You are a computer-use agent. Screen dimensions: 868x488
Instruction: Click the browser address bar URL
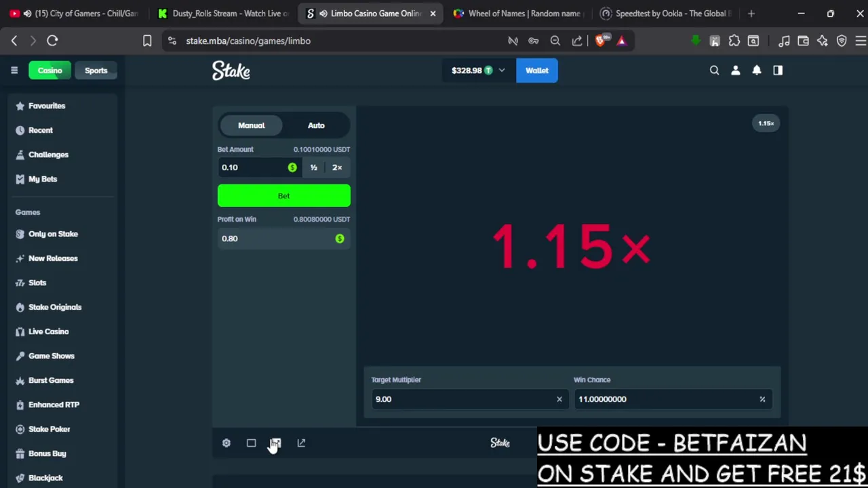coord(248,41)
